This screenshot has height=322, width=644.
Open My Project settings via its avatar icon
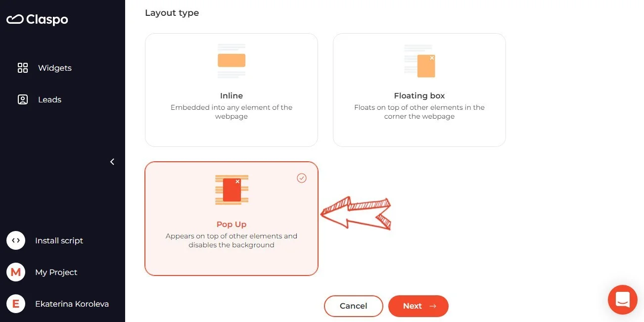[15, 272]
